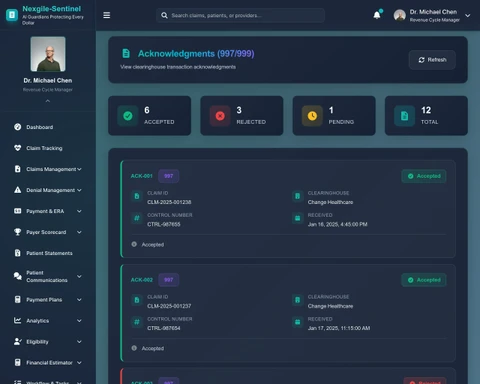
Task: Click the Accepted badge on ACK-001
Action: pos(424,176)
